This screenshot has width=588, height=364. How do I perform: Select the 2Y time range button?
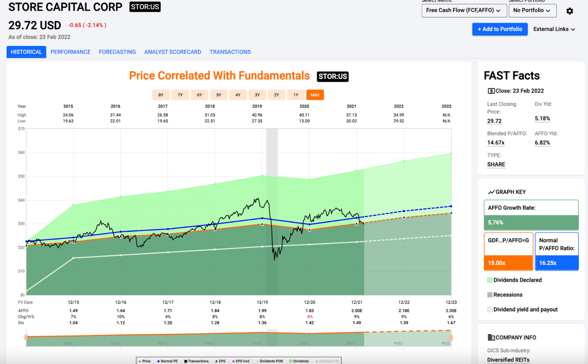coord(277,95)
